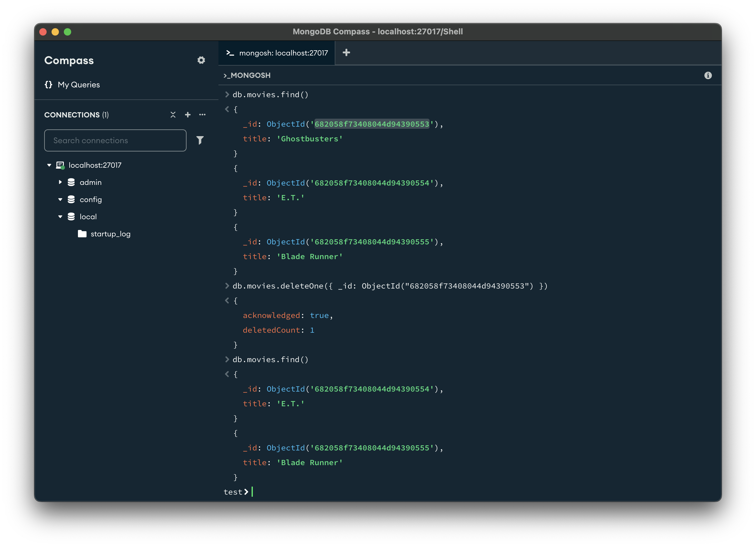
Task: Click the local database cylinder icon
Action: pyautogui.click(x=71, y=217)
